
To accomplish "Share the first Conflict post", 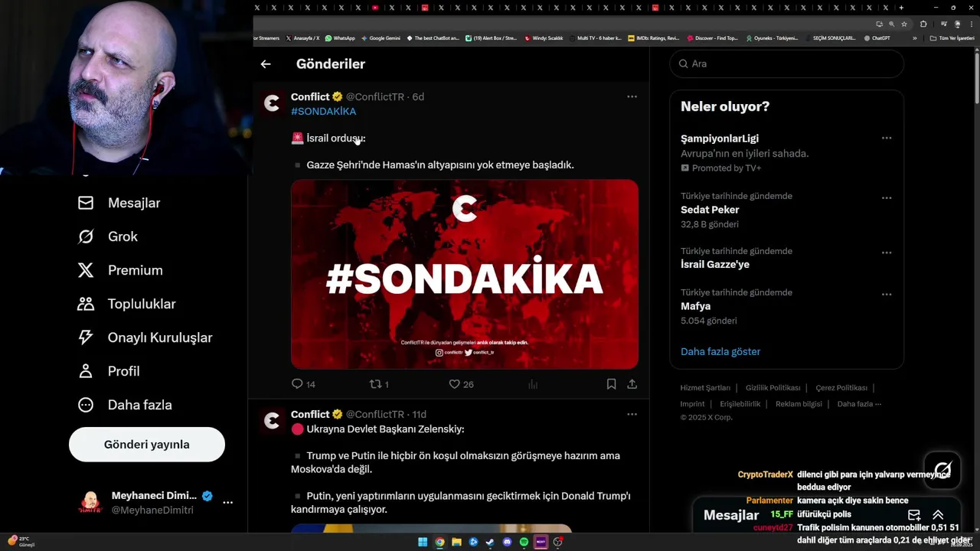I will click(632, 384).
